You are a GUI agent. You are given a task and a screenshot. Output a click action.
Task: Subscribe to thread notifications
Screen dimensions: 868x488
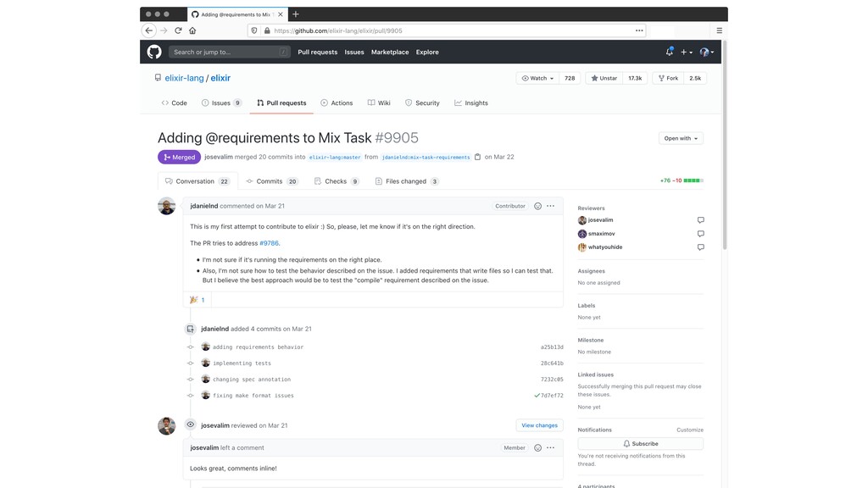pos(641,444)
